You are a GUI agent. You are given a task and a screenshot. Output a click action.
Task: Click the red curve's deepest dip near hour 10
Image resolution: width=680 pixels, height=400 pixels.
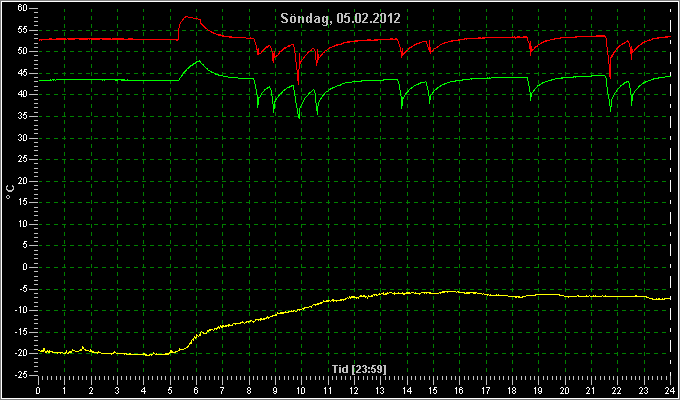coord(298,81)
